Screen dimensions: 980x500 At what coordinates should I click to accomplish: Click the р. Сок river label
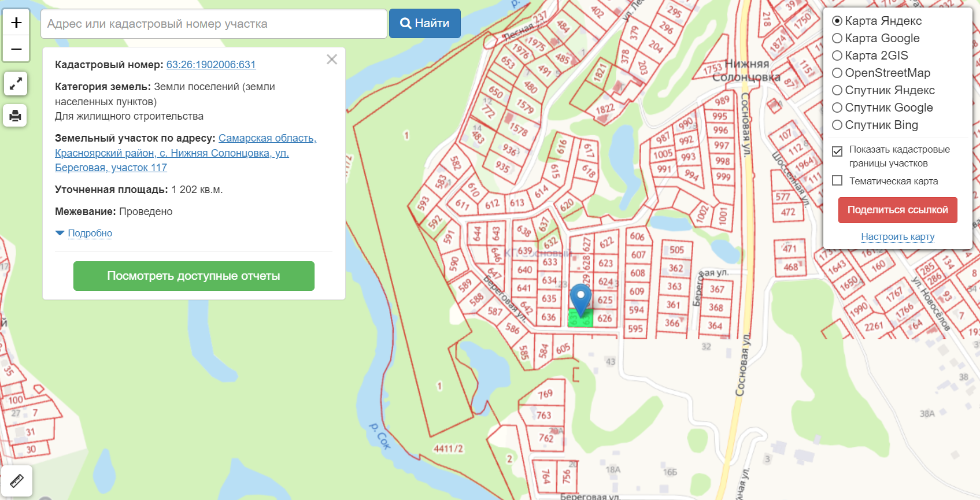(380, 436)
